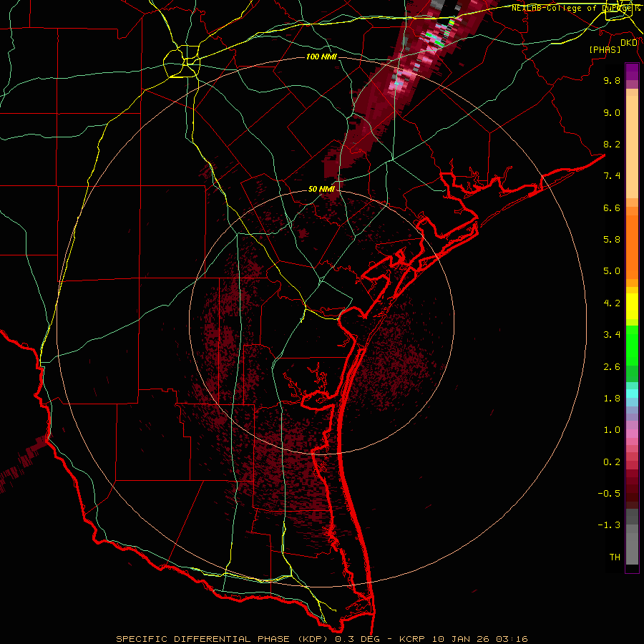644x644 pixels.
Task: Select the 3.4 value on color scale
Action: pos(612,335)
